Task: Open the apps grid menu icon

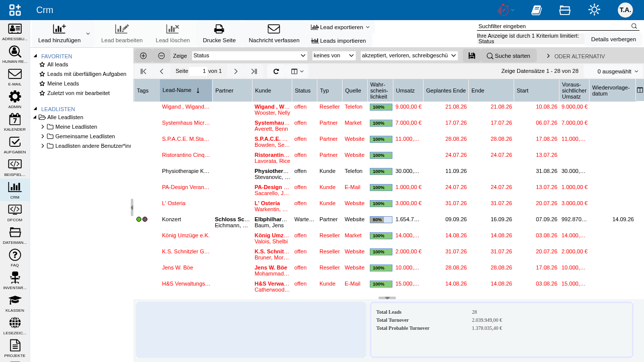Action: 15,10
